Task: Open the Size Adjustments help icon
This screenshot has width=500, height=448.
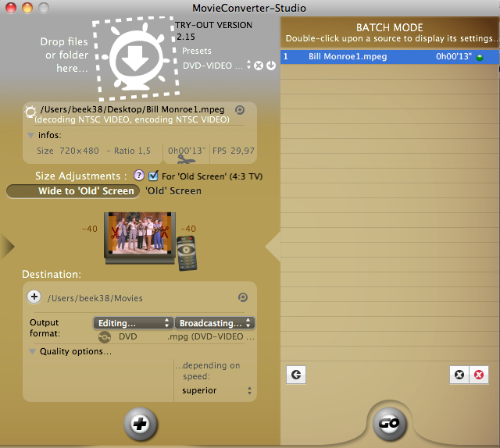Action: pos(139,176)
